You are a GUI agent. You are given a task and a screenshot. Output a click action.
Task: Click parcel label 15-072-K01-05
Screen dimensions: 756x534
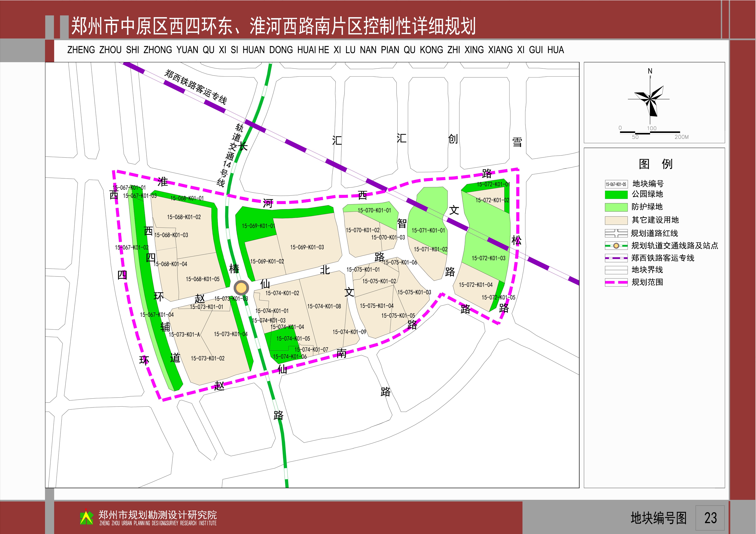point(498,298)
